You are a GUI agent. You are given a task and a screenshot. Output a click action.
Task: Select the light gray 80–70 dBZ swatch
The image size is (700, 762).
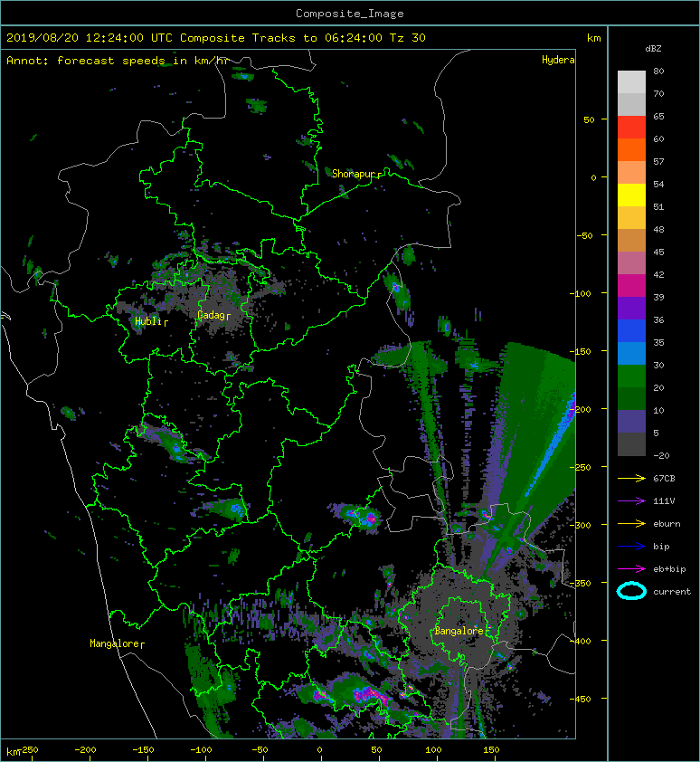click(x=631, y=82)
